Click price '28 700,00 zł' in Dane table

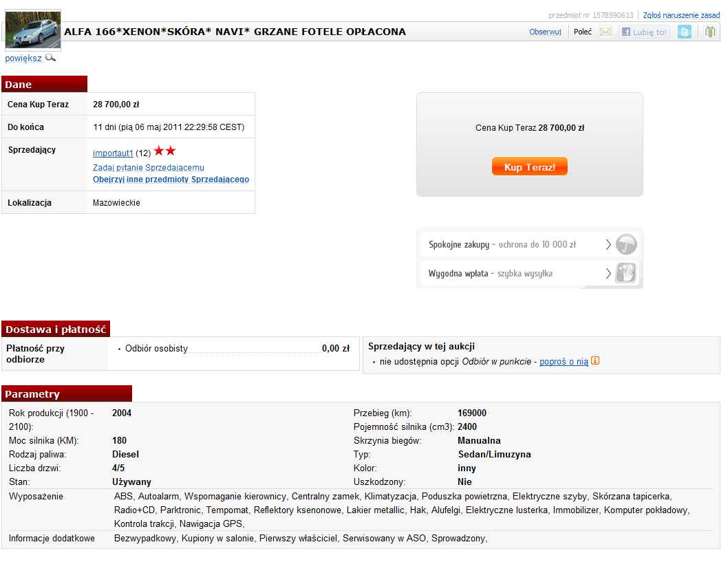[x=116, y=105]
